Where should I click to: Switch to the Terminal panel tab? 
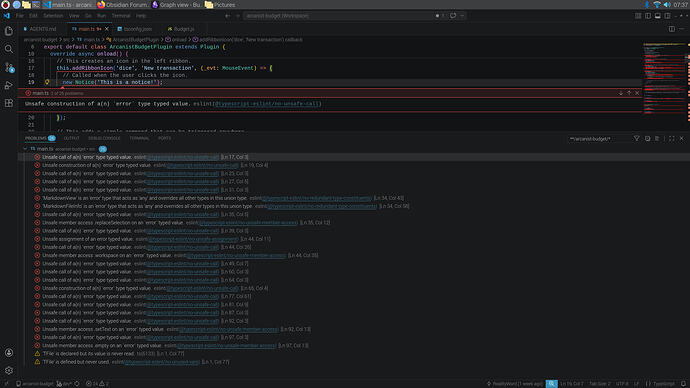[139, 138]
